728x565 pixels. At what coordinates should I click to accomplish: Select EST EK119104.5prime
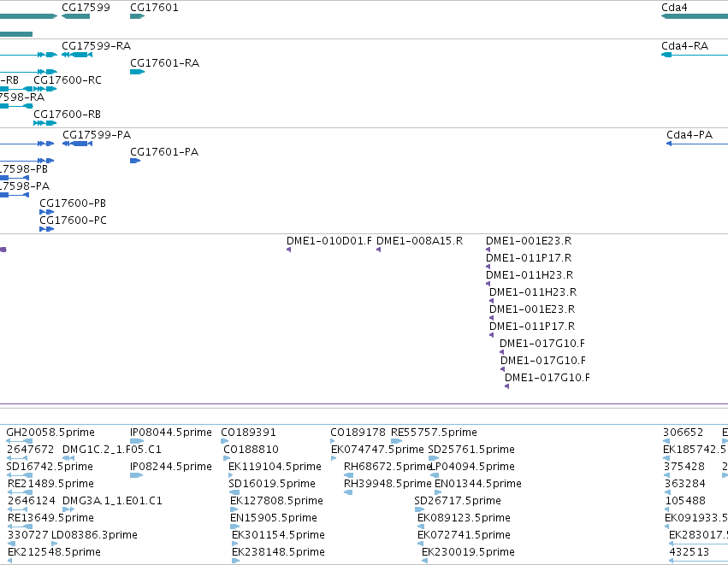(275, 467)
